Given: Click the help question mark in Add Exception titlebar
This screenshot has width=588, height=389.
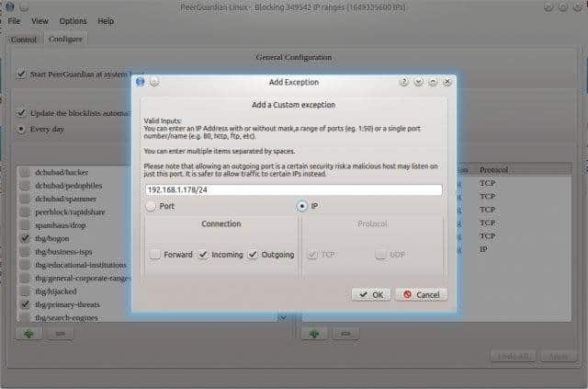Looking at the screenshot, I should tap(404, 82).
